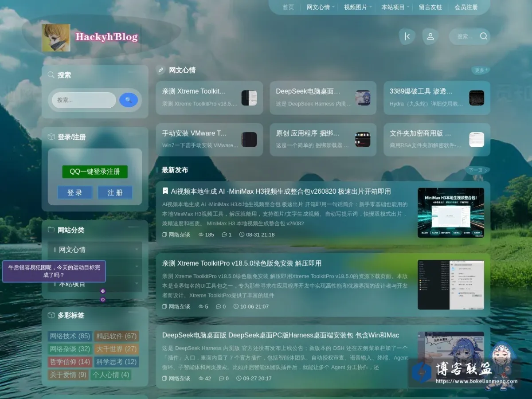Open post title Ai视频本地生成 MiniMax H3
Viewport: 532px width, 399px height.
coord(281,191)
